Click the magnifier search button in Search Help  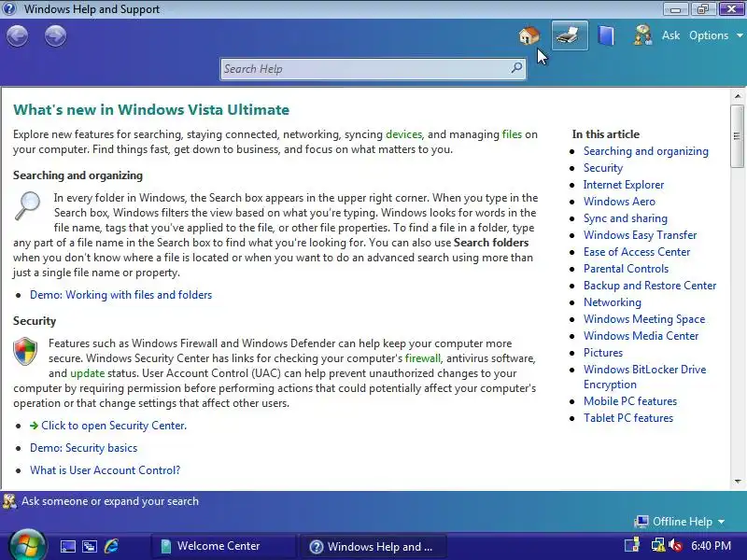tap(517, 68)
